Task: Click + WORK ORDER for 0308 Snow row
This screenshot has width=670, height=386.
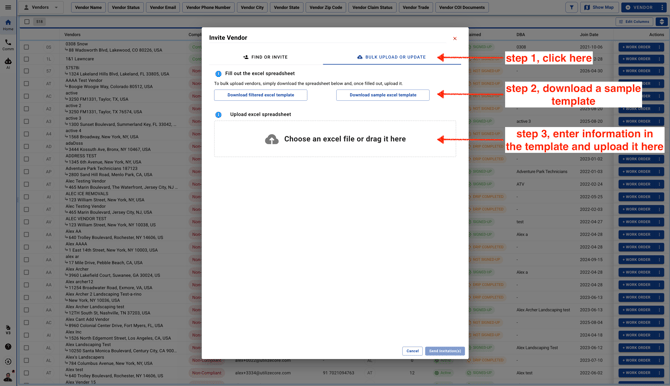Action: click(x=636, y=47)
